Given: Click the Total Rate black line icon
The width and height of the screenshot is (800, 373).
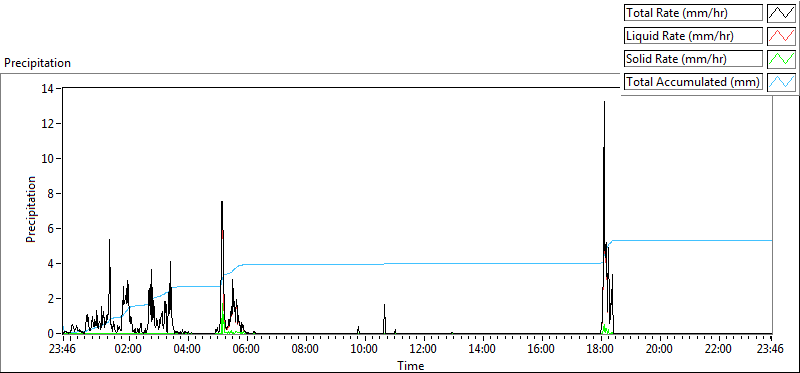Looking at the screenshot, I should coord(781,13).
